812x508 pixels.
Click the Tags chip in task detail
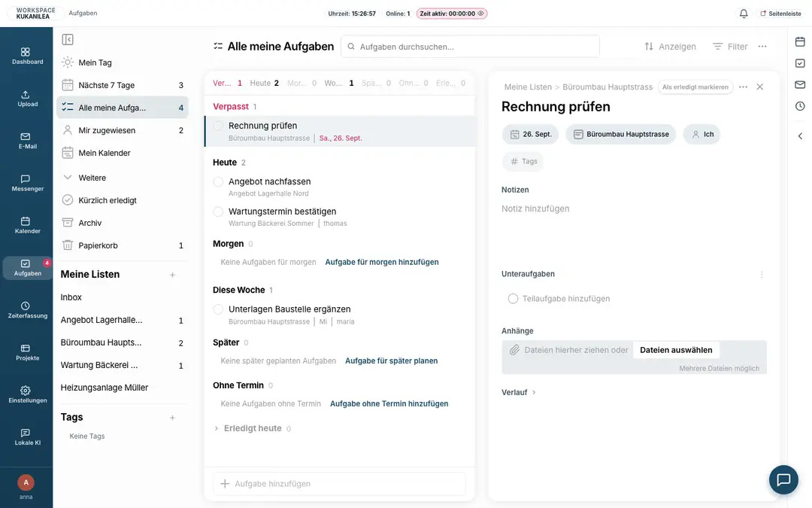[x=523, y=161]
